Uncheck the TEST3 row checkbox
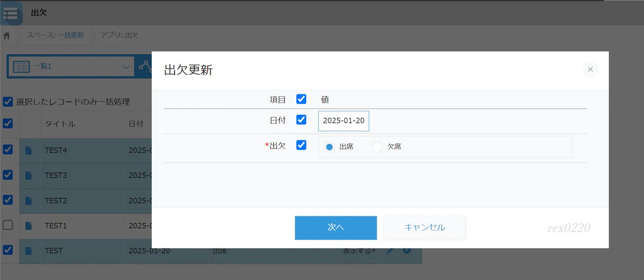The height and width of the screenshot is (280, 644). [x=8, y=174]
